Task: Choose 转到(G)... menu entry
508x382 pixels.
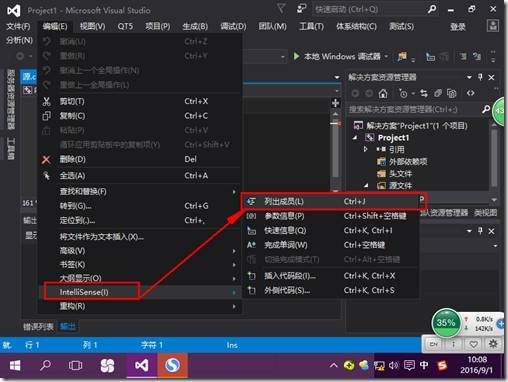Action: coord(140,206)
